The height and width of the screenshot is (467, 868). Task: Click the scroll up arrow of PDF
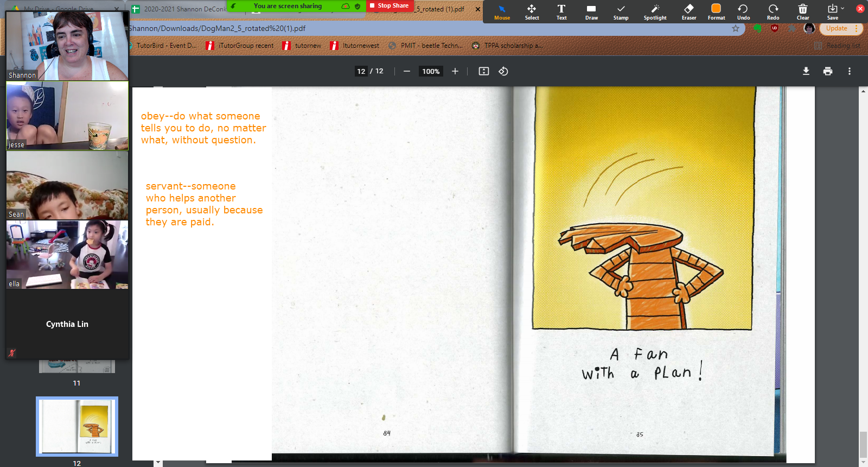pyautogui.click(x=863, y=91)
